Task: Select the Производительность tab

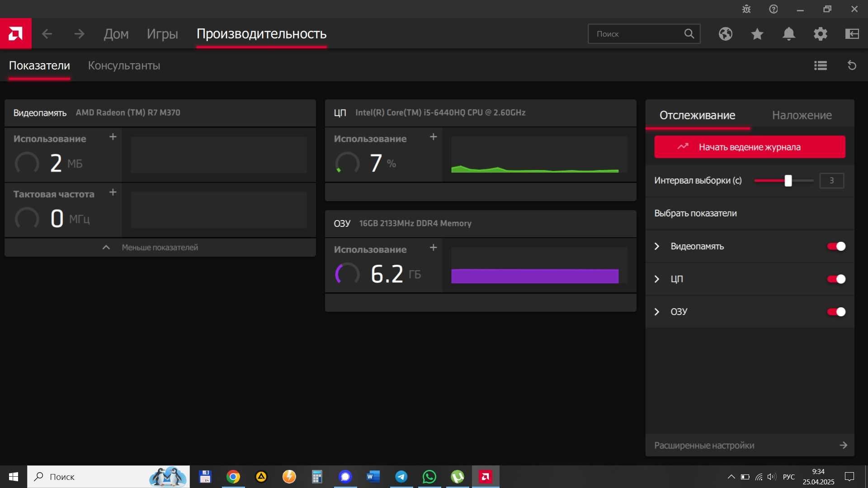Action: 261,34
